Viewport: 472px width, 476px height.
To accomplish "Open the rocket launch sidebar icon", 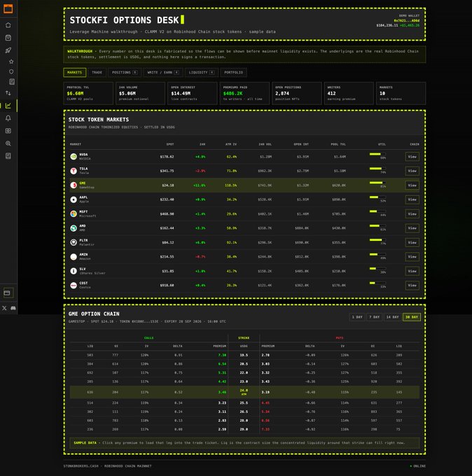I will point(8,50).
